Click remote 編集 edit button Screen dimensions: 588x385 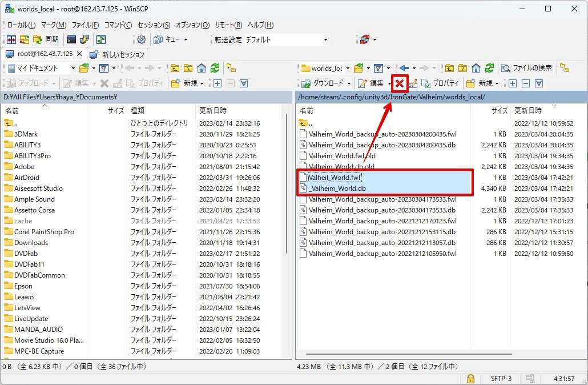click(371, 83)
